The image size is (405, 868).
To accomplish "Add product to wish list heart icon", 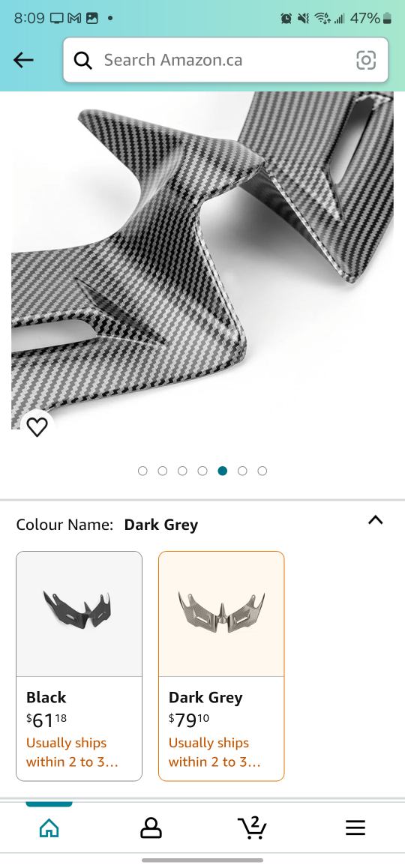I will click(x=37, y=427).
